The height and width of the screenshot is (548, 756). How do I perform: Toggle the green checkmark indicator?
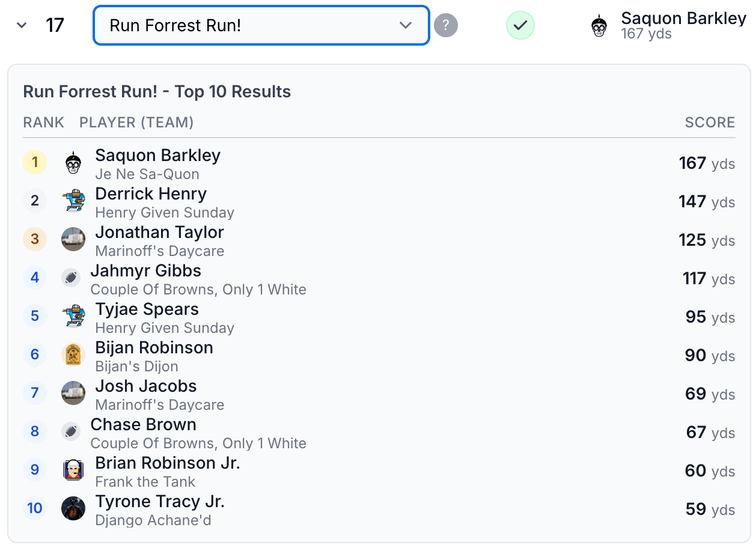520,25
